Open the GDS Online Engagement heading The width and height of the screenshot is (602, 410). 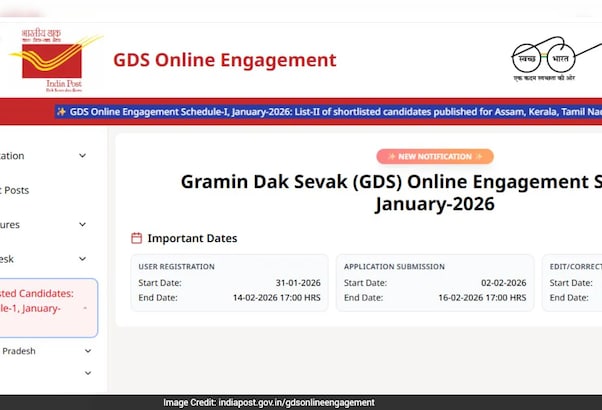(x=225, y=60)
